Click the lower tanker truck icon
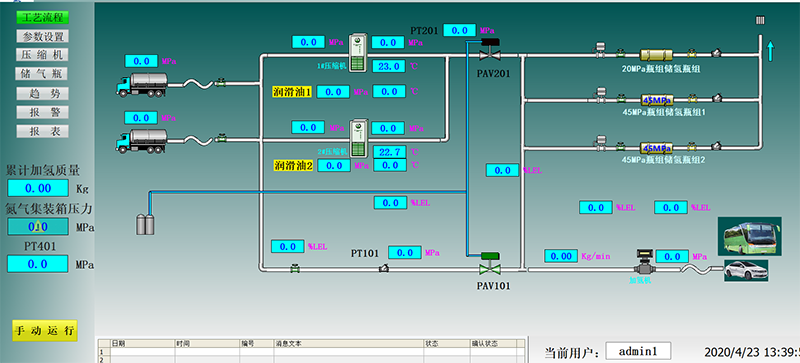This screenshot has width=800, height=363. (x=141, y=140)
